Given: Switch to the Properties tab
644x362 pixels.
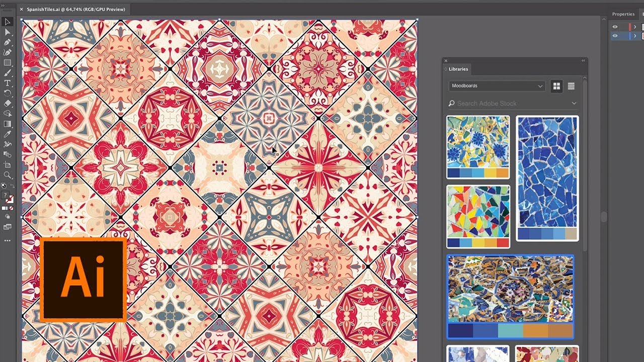Looking at the screenshot, I should point(623,14).
